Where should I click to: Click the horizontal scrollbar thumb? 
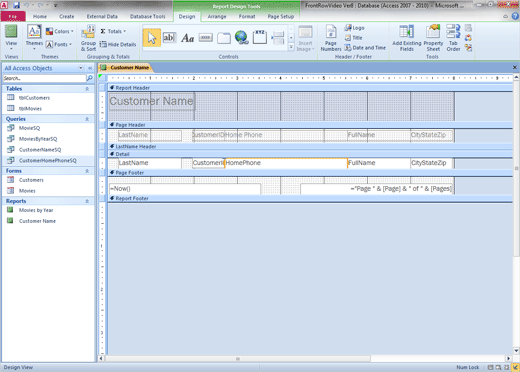coord(238,359)
